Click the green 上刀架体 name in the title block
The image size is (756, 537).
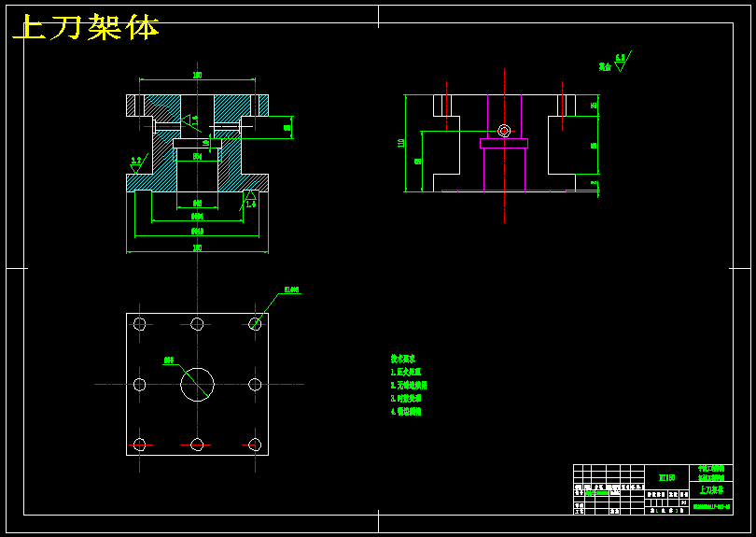[x=711, y=489]
